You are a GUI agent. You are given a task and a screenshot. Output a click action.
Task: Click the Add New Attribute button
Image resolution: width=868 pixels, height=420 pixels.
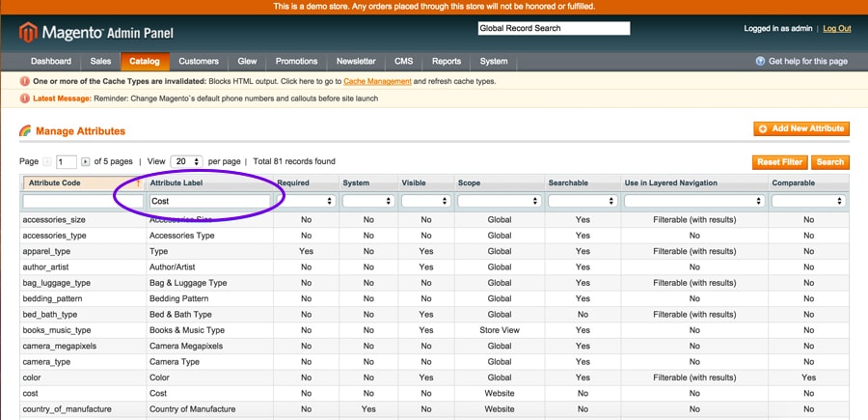click(x=801, y=128)
